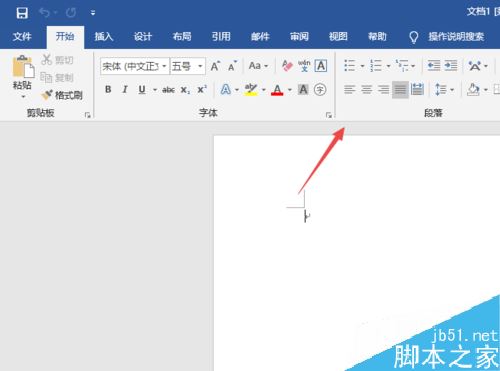The height and width of the screenshot is (371, 500).
Task: Open the 五号 font size dropdown
Action: click(x=200, y=66)
